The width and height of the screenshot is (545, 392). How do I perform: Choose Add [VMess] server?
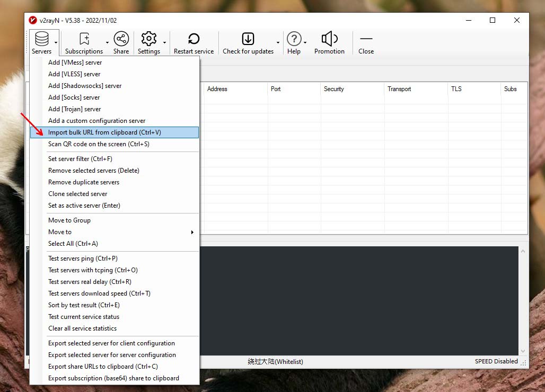tap(75, 63)
